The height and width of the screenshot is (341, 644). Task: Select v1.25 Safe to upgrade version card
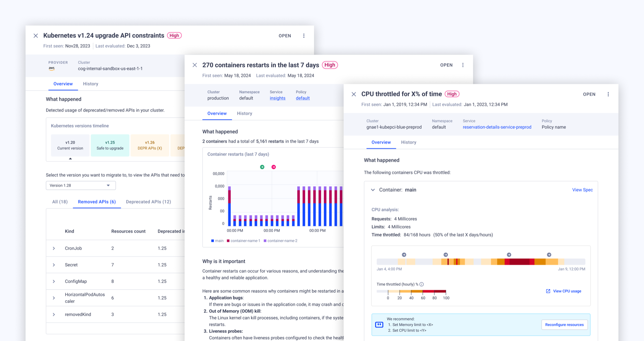click(110, 145)
